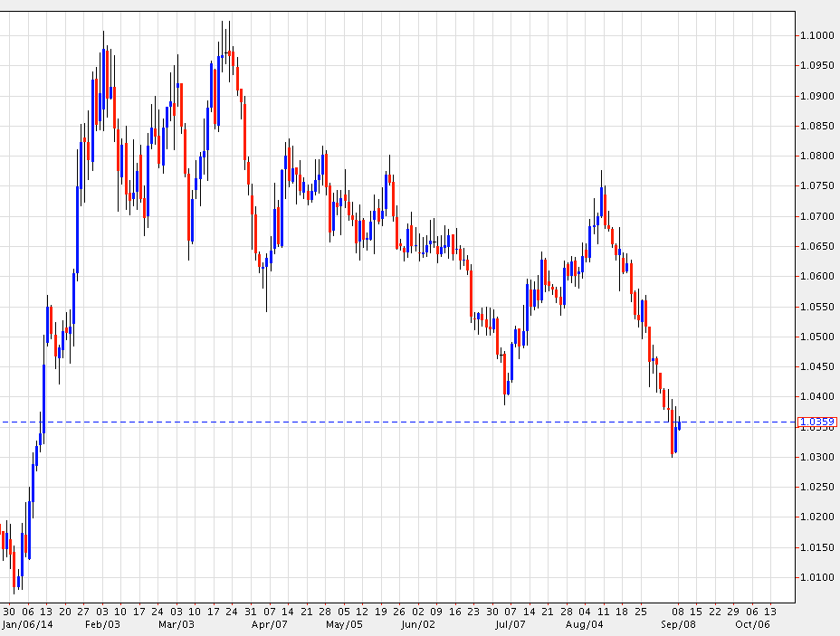Click the Jun/02 date label
The width and height of the screenshot is (840, 636).
coord(418,625)
